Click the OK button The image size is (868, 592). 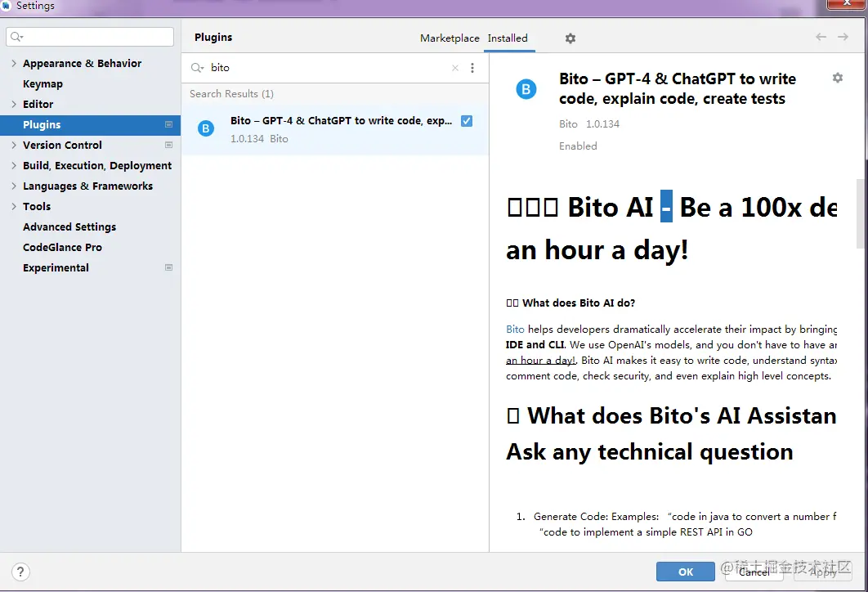point(685,572)
